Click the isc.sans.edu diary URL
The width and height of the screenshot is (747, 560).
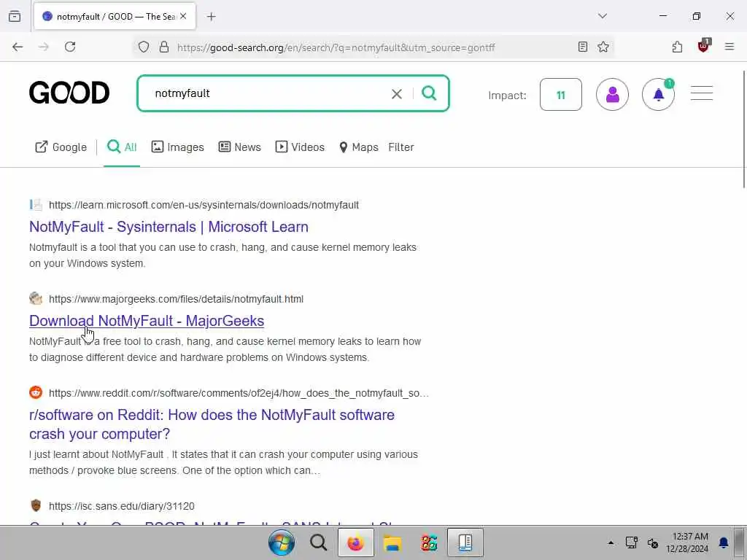click(x=122, y=506)
